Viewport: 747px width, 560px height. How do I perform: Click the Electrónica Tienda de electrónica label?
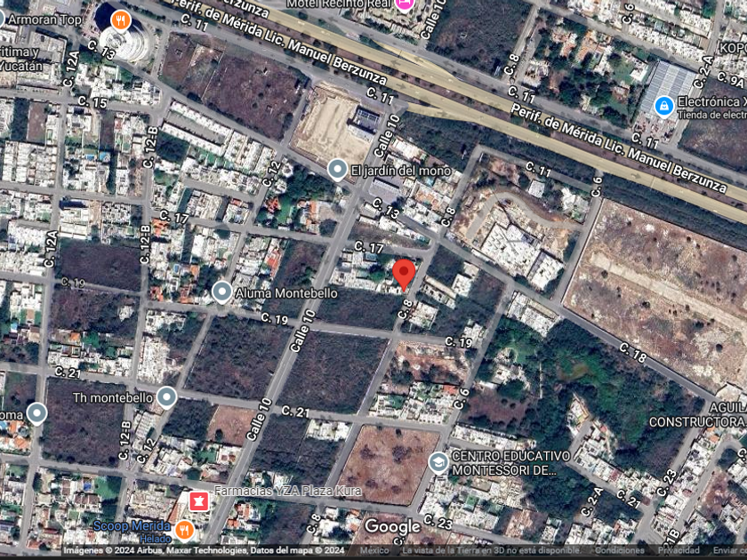(711, 108)
